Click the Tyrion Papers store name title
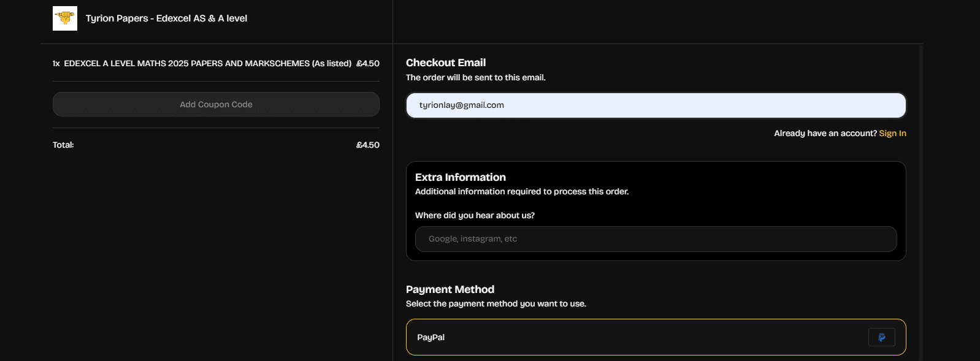This screenshot has width=980, height=361. 166,18
